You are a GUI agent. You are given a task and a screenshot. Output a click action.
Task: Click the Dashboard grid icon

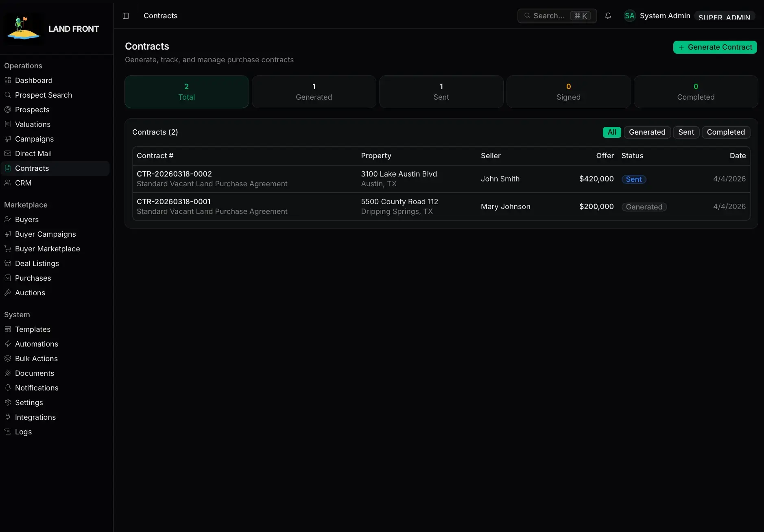coord(8,80)
